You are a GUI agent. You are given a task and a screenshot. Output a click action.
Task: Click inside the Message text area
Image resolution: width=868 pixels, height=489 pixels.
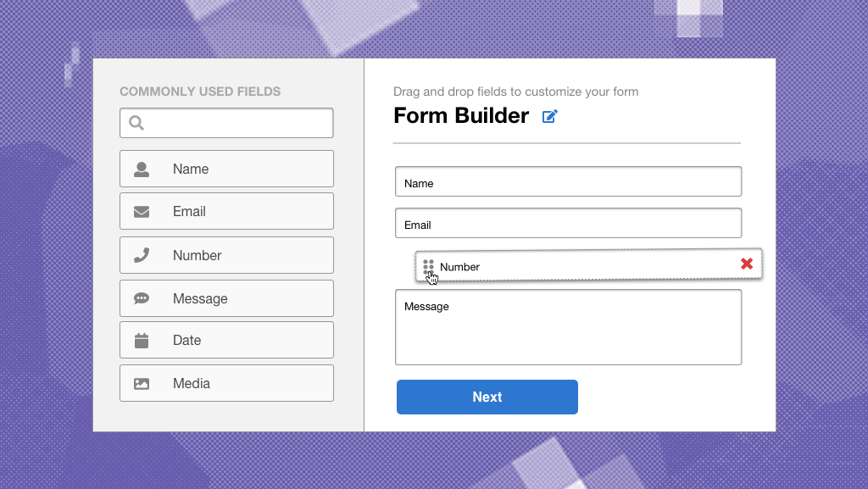(x=569, y=327)
